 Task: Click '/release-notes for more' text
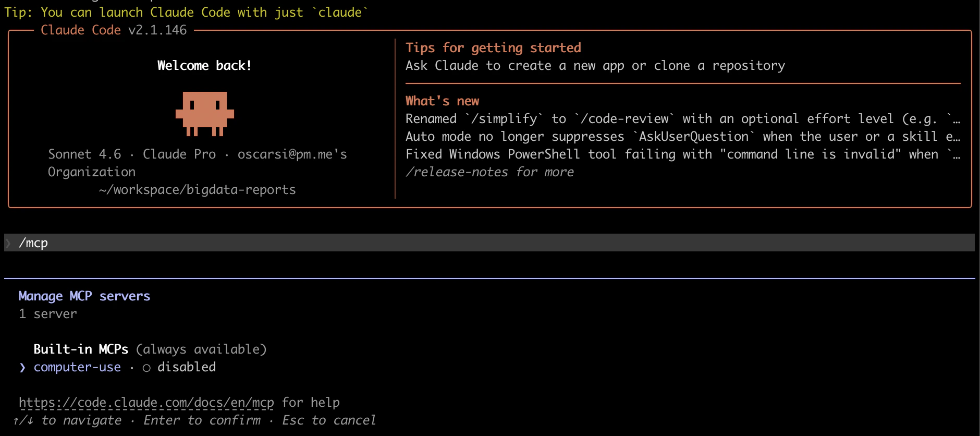point(489,172)
